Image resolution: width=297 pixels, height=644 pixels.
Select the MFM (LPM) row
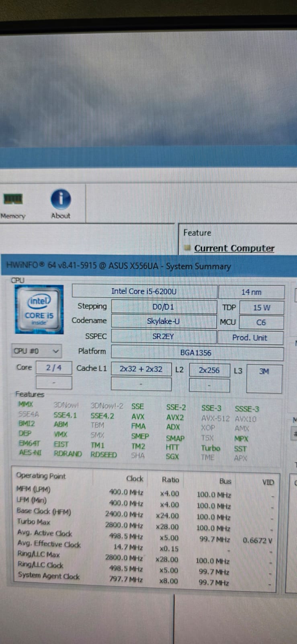[x=145, y=492]
